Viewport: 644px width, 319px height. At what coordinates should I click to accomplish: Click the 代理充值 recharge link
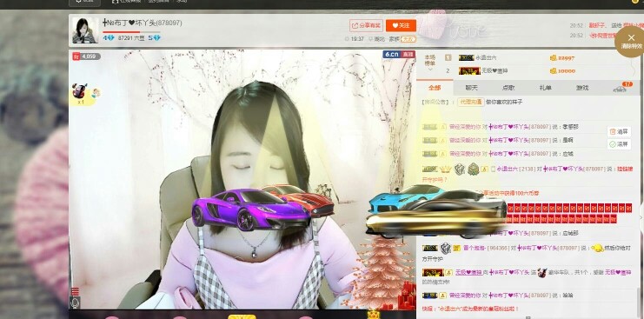471,103
